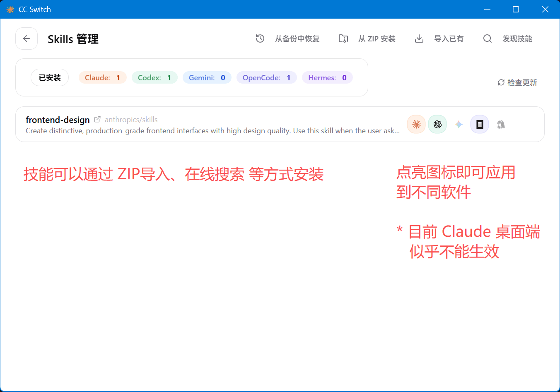Click 发现技能 button label

[517, 38]
